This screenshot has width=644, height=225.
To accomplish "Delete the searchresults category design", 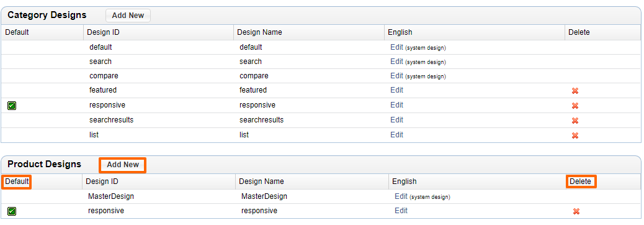I will click(x=575, y=121).
